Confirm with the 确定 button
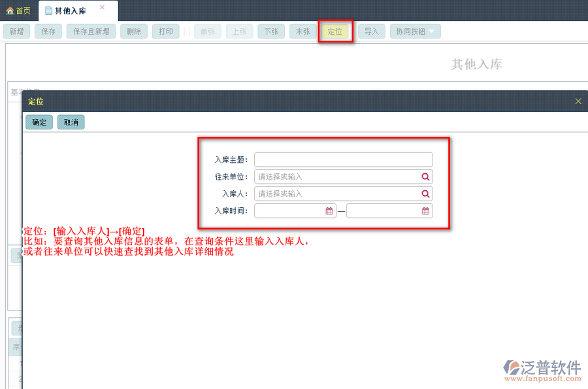The height and width of the screenshot is (389, 588). click(x=39, y=122)
